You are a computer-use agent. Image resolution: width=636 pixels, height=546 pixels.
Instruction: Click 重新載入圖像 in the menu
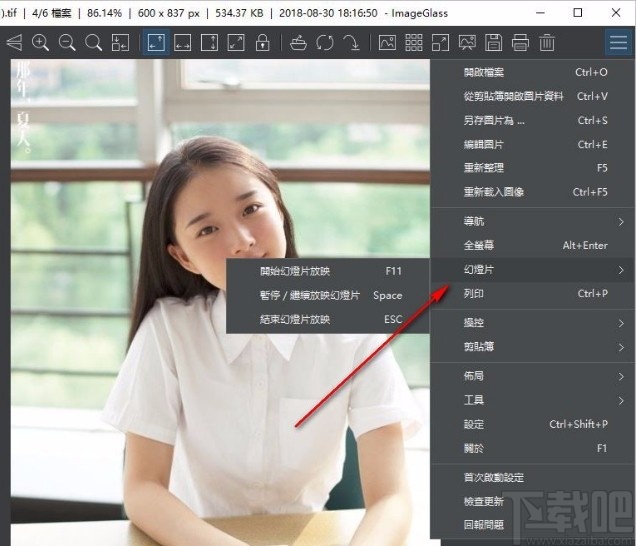[x=533, y=192]
